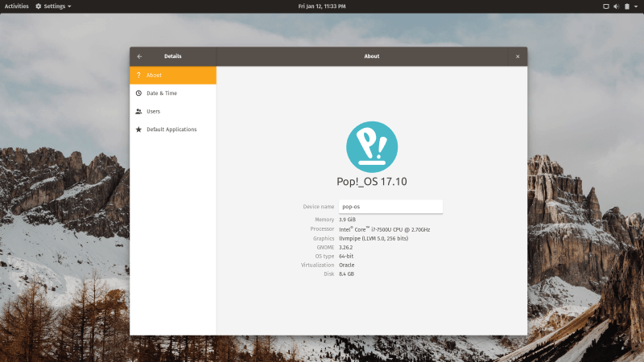Viewport: 644px width, 362px height.
Task: Click the back arrow in Details header
Action: (x=139, y=56)
